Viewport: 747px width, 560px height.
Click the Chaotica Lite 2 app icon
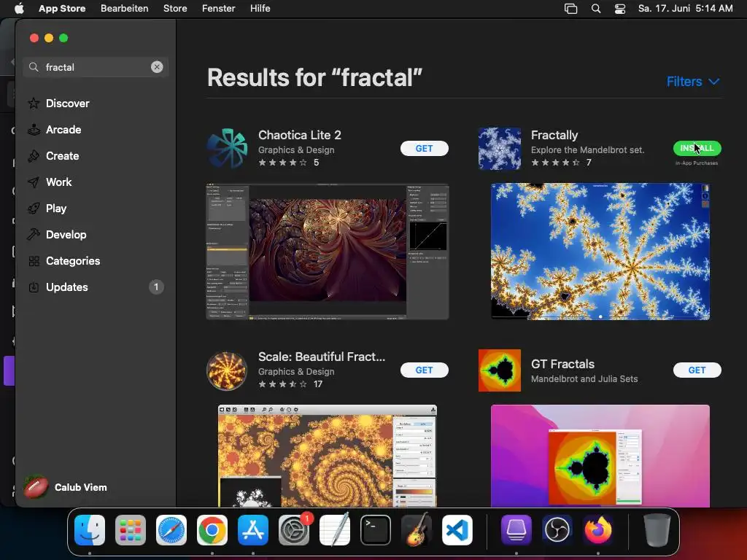[x=228, y=149]
